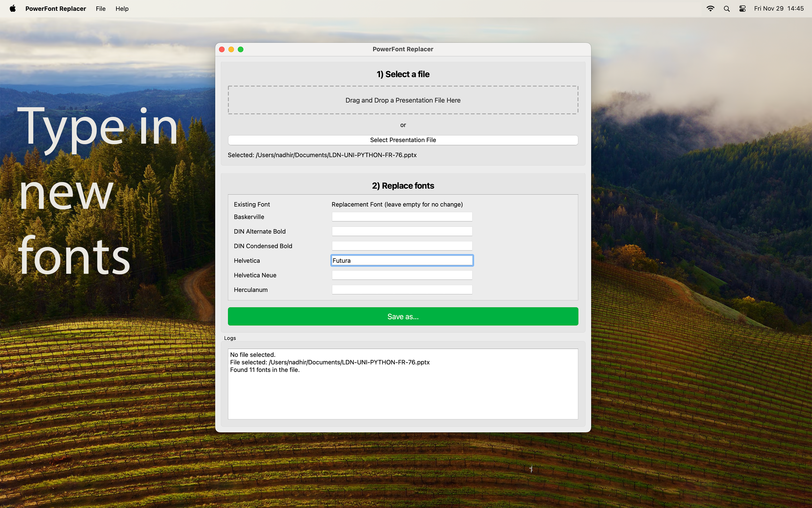Click the Replacement Font column header
This screenshot has height=508, width=812.
pos(397,204)
